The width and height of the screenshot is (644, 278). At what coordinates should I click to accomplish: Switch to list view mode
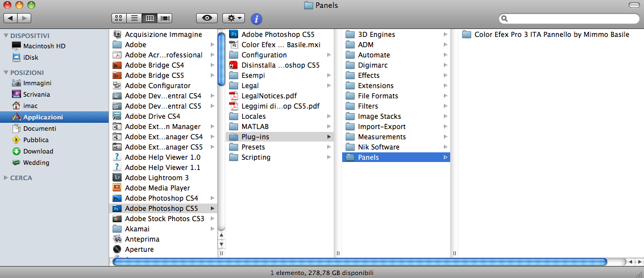click(134, 18)
